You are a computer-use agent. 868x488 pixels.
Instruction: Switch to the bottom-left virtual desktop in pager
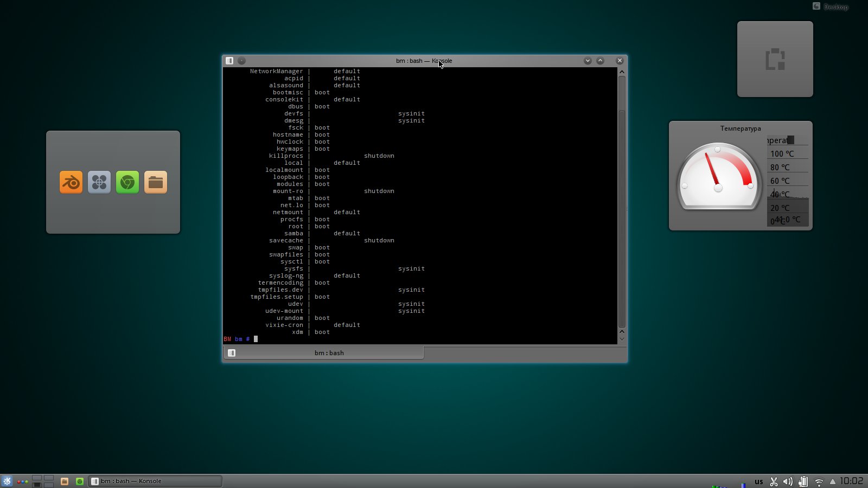[x=37, y=485]
